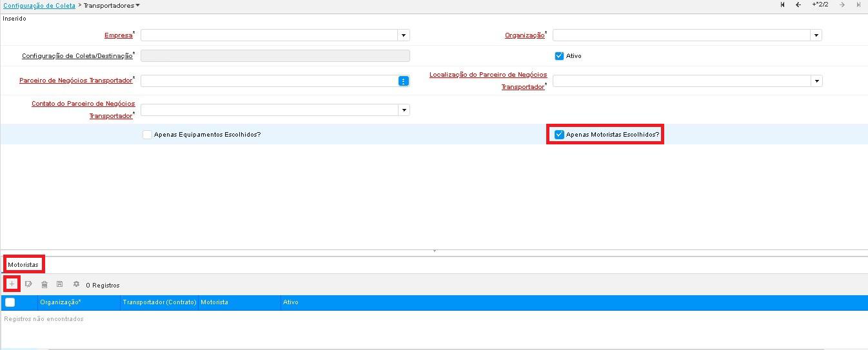The image size is (868, 350).
Task: Click the save disk icon in Motoristas toolbar
Action: pos(60,284)
